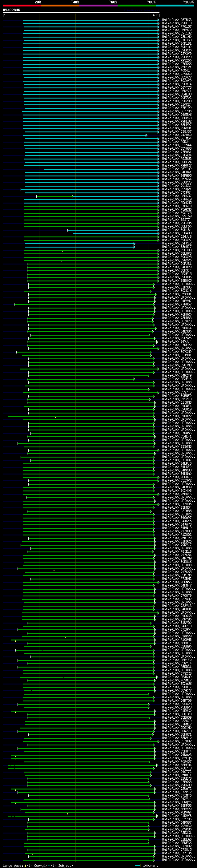
Task: Click UniRef100_C6TIA9 label
Action: coord(177,169)
